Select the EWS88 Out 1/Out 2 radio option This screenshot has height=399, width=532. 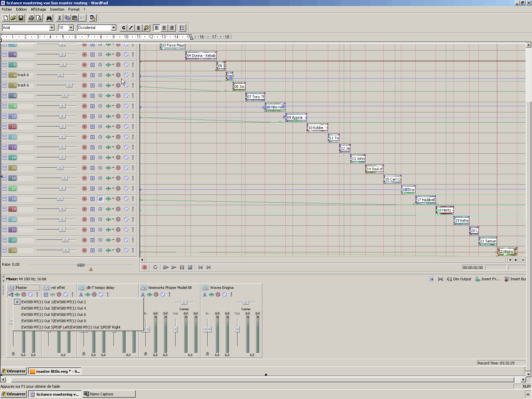pos(17,302)
